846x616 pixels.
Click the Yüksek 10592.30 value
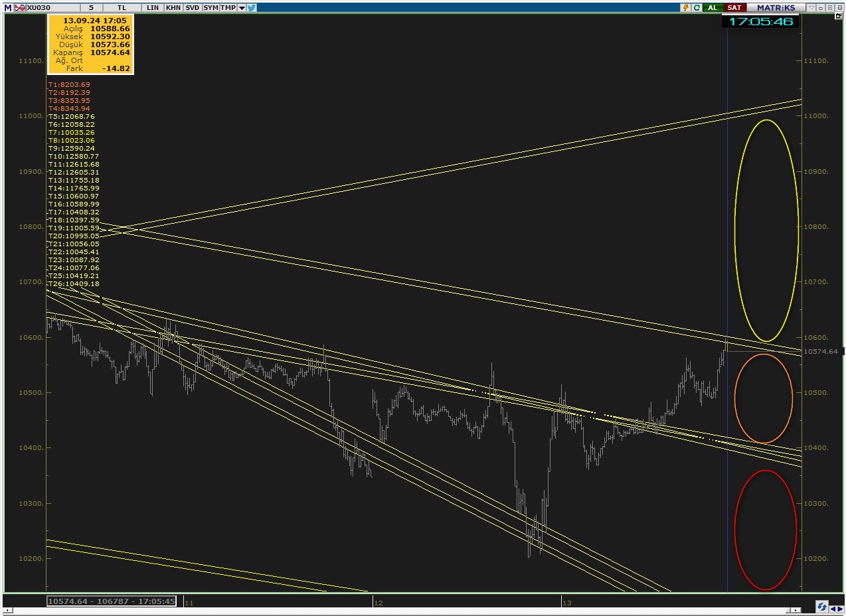pos(110,37)
